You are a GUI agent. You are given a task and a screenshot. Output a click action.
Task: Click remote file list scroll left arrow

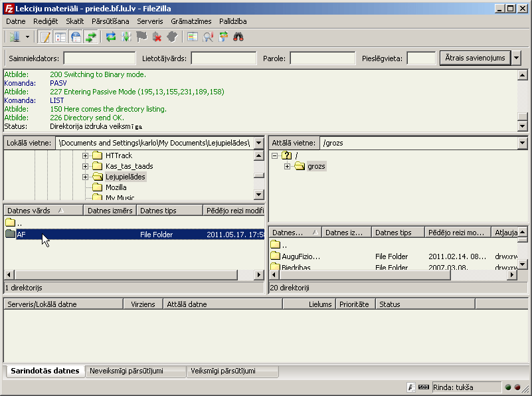(274, 274)
